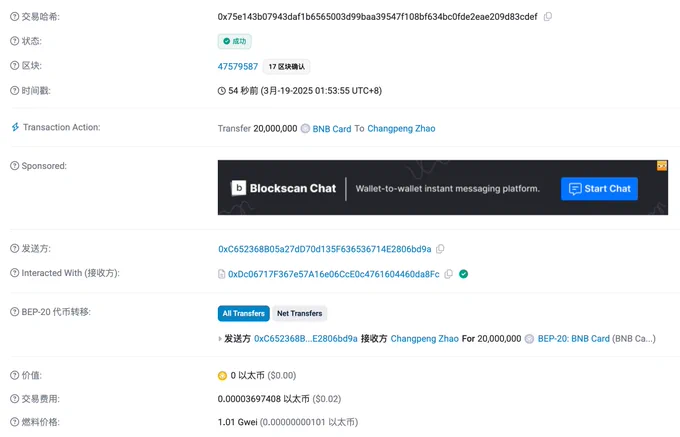Open shortened 0xC652368B...E2806bd9a sender link
680x437 pixels.
click(x=306, y=339)
